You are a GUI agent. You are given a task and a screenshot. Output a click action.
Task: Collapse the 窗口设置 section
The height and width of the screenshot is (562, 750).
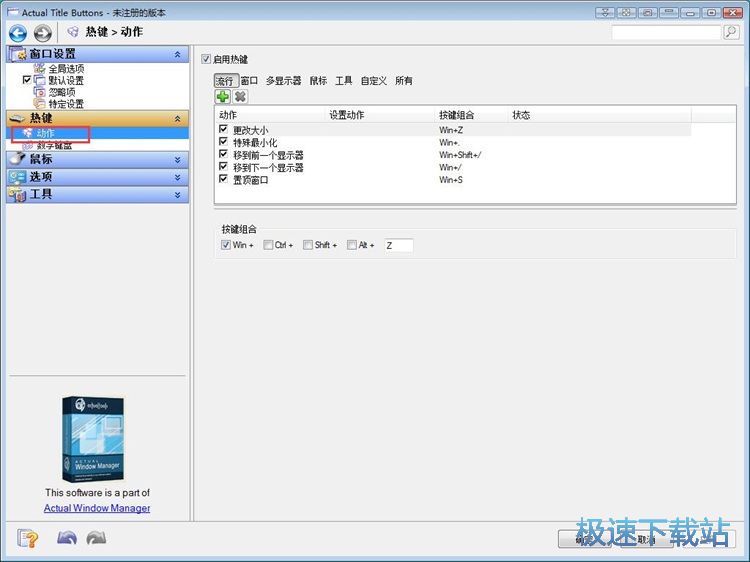click(x=178, y=54)
